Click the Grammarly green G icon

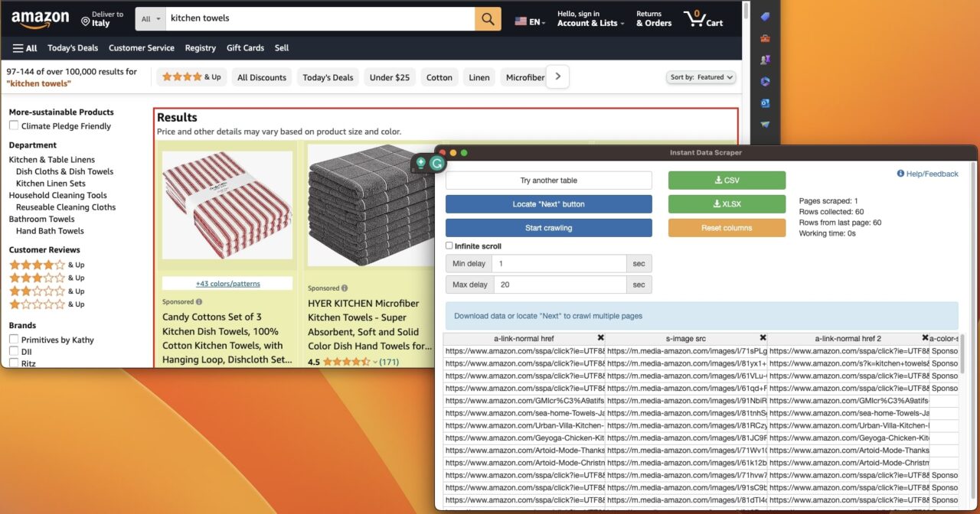tap(437, 163)
